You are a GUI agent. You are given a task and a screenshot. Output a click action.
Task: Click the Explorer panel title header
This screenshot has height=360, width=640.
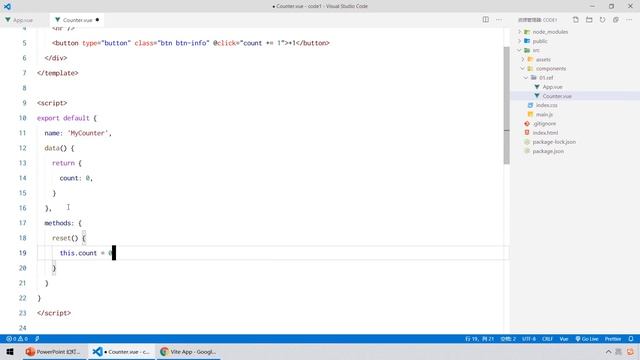(537, 20)
